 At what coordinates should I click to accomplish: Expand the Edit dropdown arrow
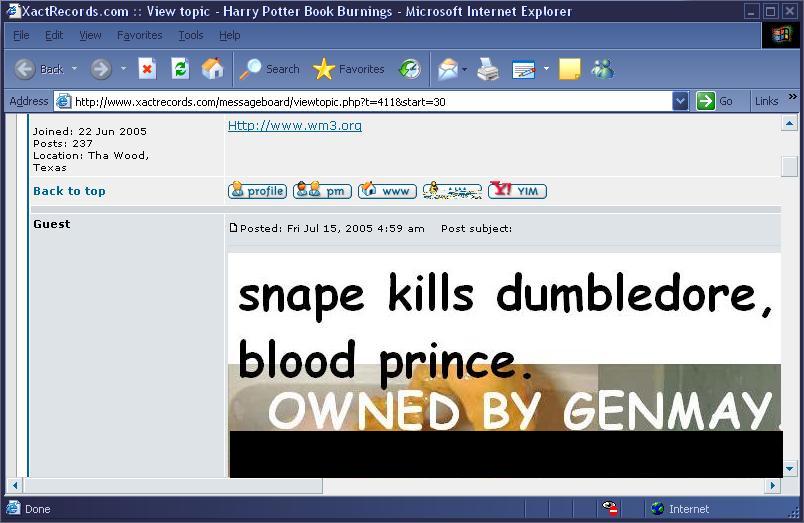[546, 69]
